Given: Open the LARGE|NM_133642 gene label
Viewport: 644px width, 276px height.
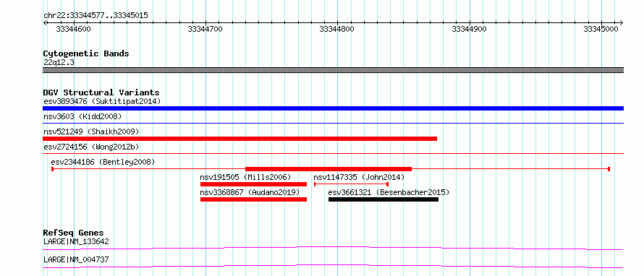Looking at the screenshot, I should 77,241.
